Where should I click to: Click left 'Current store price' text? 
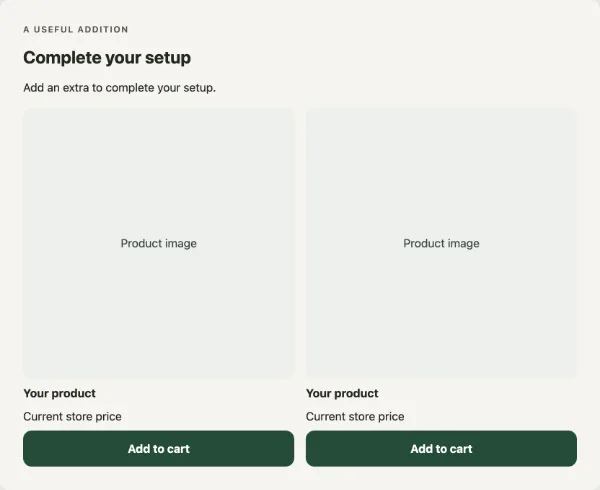click(x=72, y=417)
